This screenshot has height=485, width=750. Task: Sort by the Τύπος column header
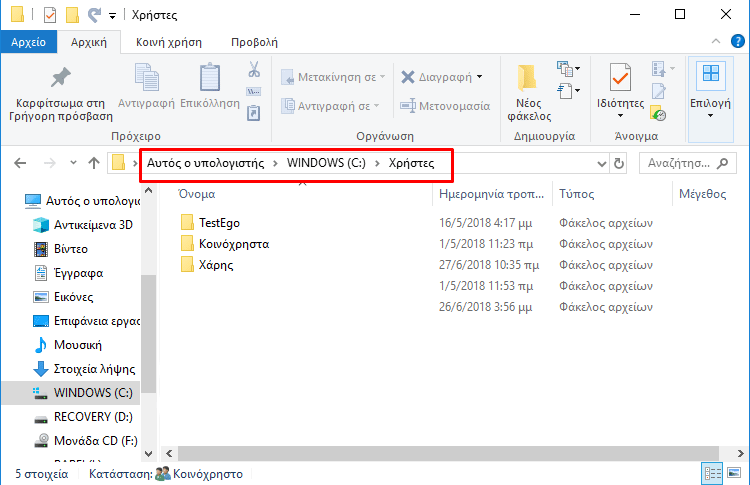pyautogui.click(x=576, y=194)
